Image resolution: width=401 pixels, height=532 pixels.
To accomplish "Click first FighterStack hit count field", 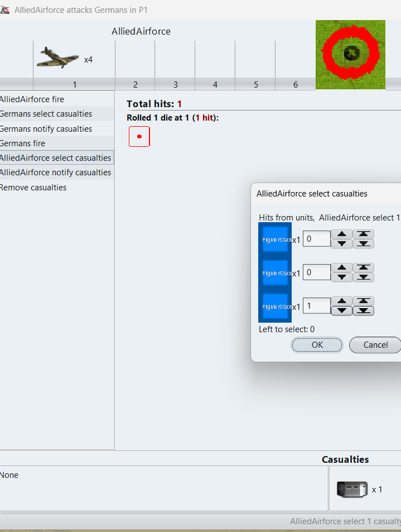I will (317, 239).
